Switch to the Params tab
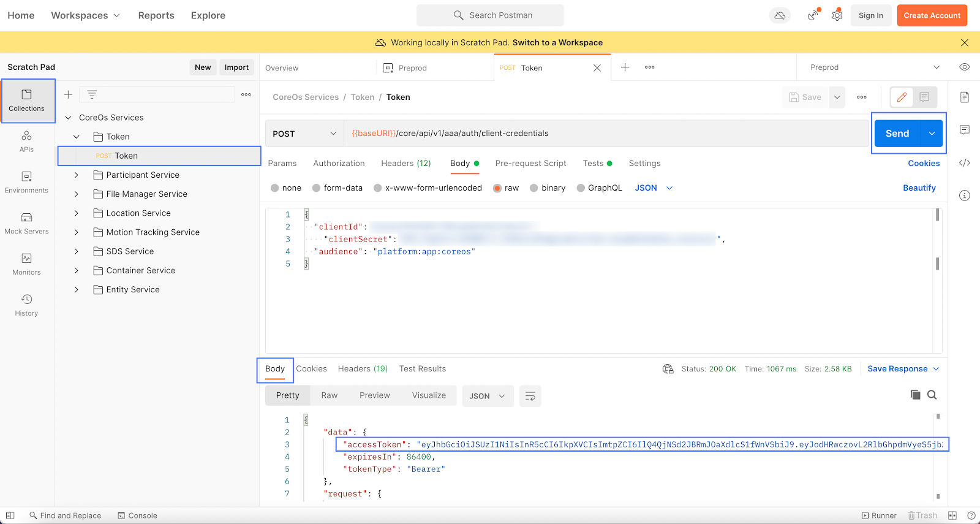This screenshot has height=524, width=980. tap(282, 164)
